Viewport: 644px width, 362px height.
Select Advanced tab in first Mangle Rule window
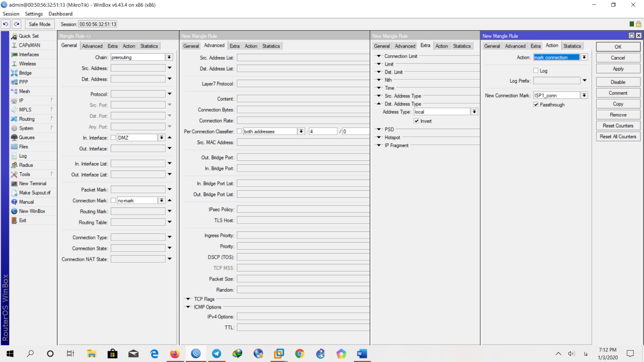92,46
